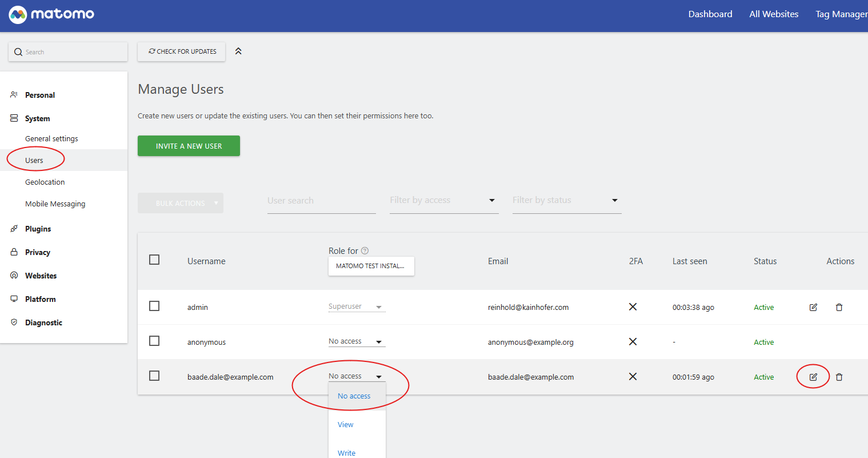
Task: Open Geolocation in the System menu
Action: pyautogui.click(x=45, y=182)
